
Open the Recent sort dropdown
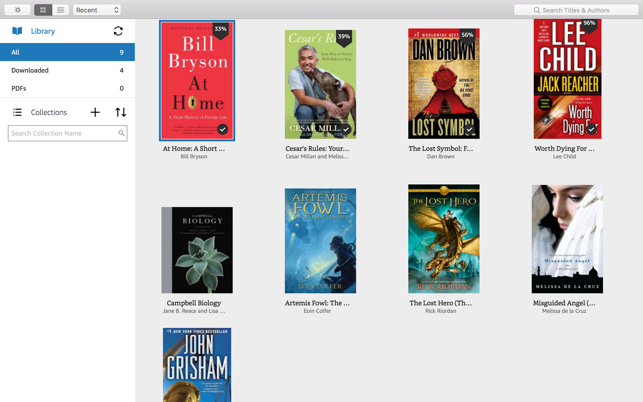click(x=97, y=10)
